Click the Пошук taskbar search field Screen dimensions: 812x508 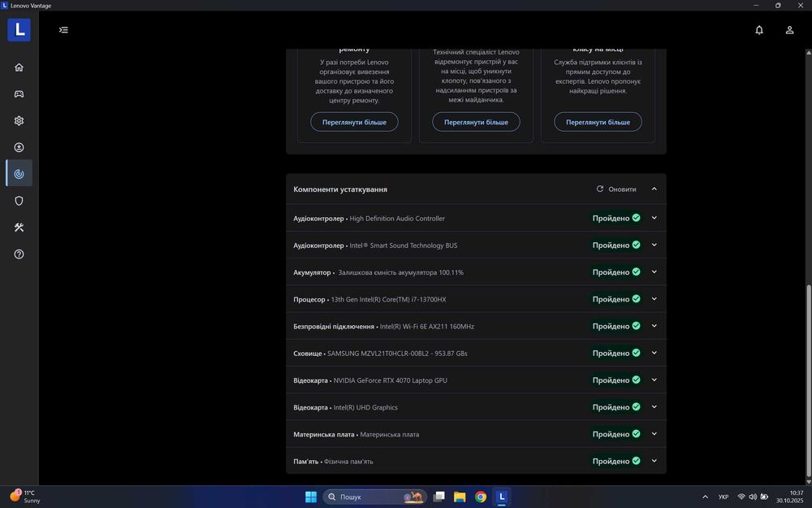point(375,497)
